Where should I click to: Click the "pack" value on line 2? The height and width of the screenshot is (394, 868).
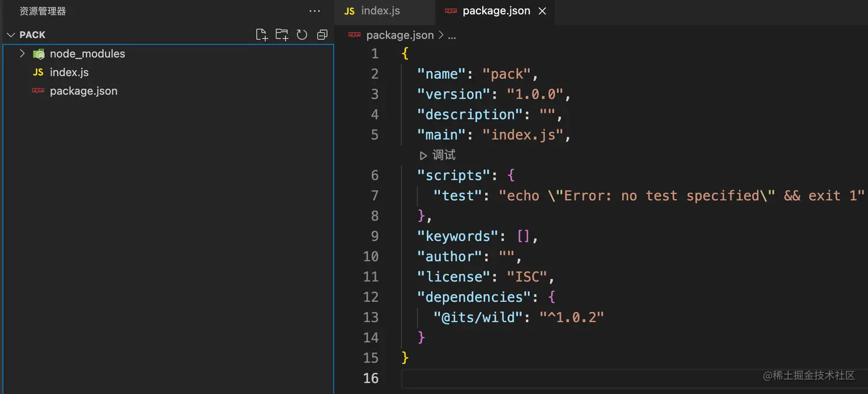click(x=507, y=74)
